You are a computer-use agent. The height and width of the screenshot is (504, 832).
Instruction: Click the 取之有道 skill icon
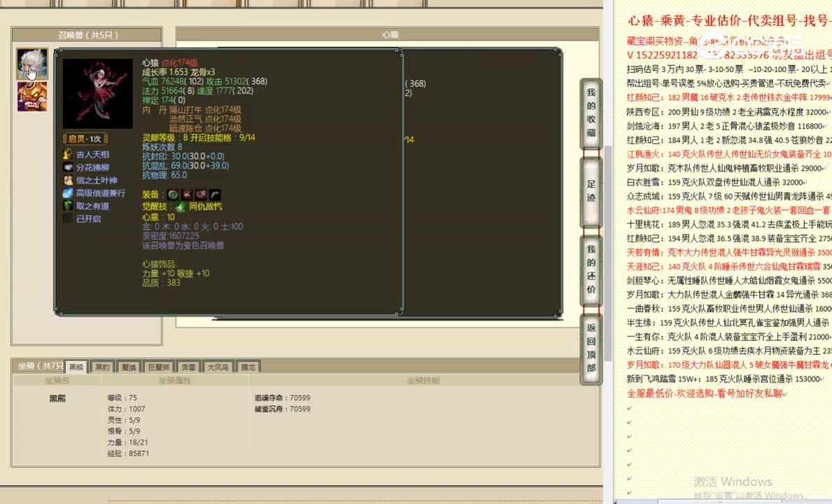point(68,206)
